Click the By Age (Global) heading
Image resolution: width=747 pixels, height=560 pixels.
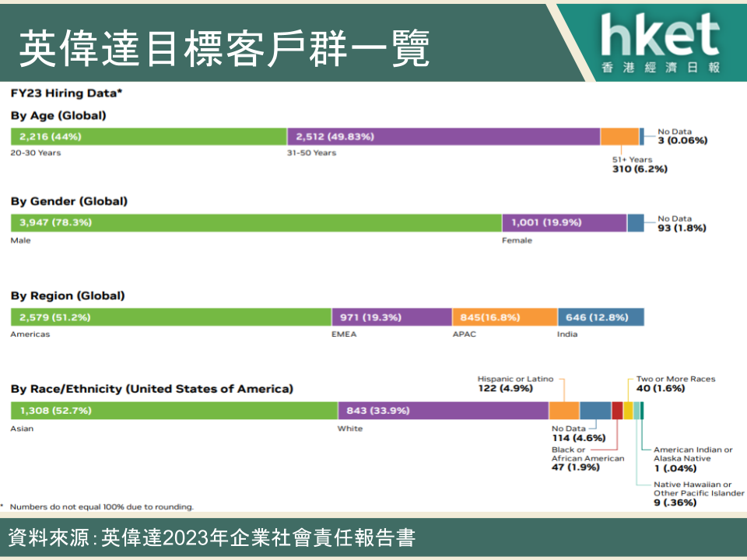[58, 115]
